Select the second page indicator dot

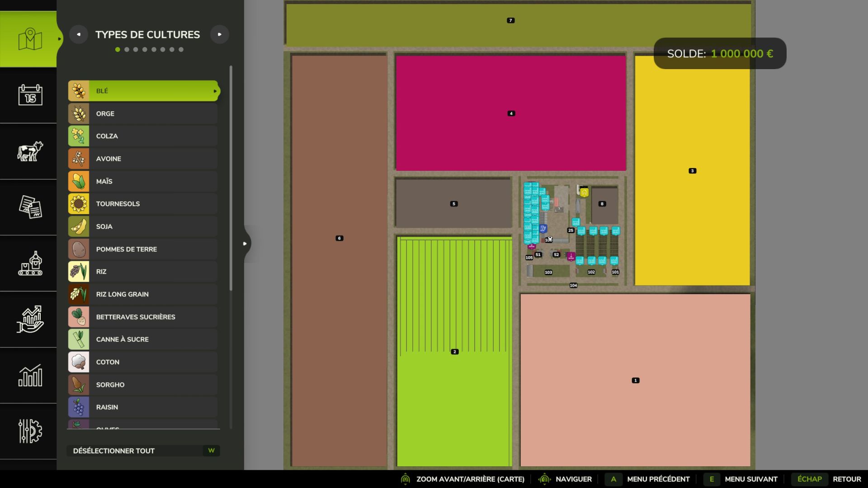coord(127,50)
